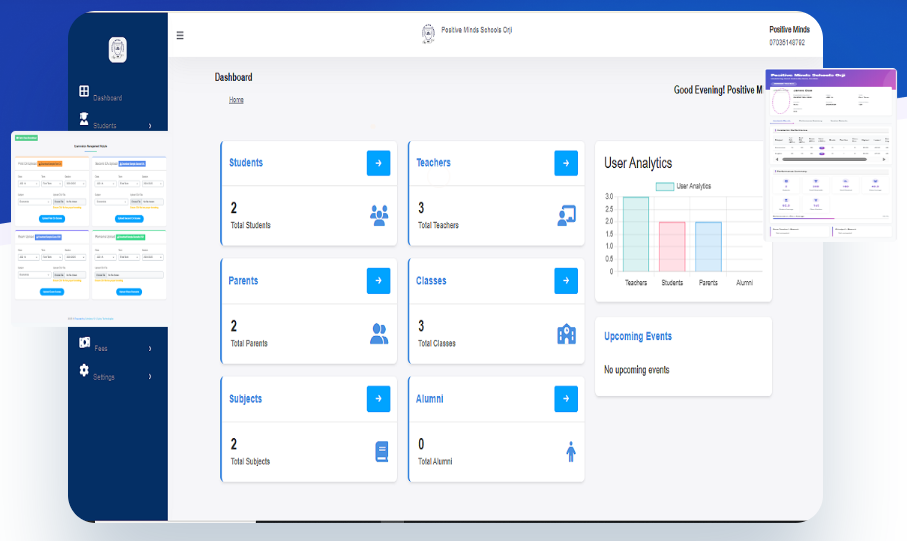Screen dimensions: 907x541
Task: Open Class dropdown in Second CA upload card
Action: 106,183
